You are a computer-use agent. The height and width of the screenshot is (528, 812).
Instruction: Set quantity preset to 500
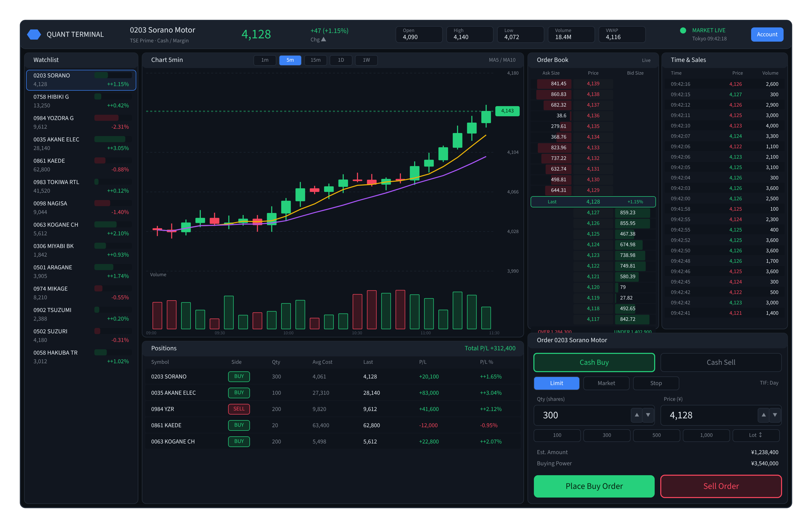(x=656, y=435)
